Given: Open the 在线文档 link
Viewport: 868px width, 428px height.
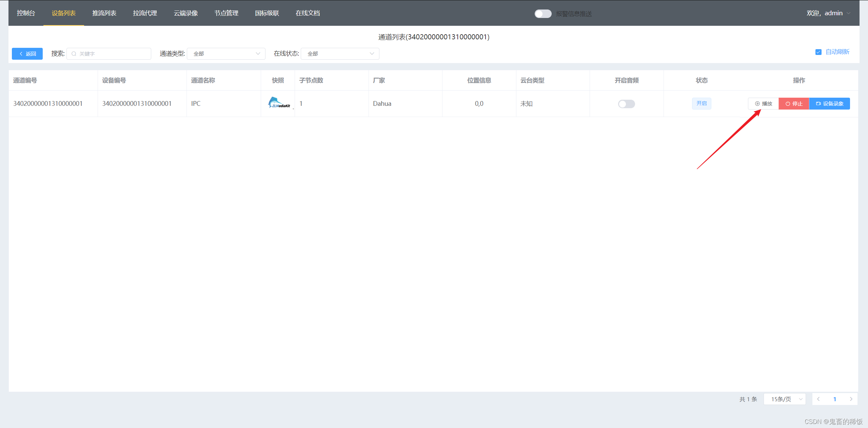Looking at the screenshot, I should tap(308, 13).
